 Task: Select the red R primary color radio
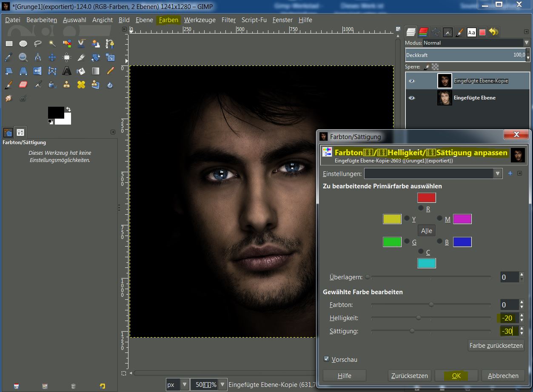click(421, 208)
